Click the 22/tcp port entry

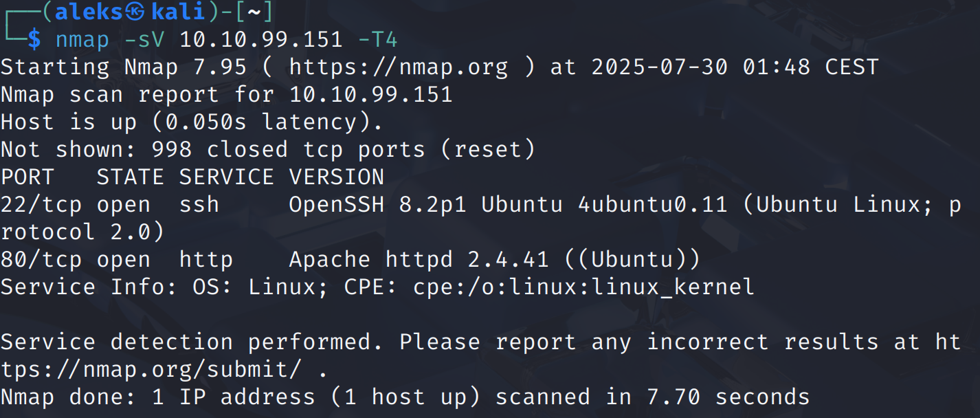pyautogui.click(x=41, y=205)
